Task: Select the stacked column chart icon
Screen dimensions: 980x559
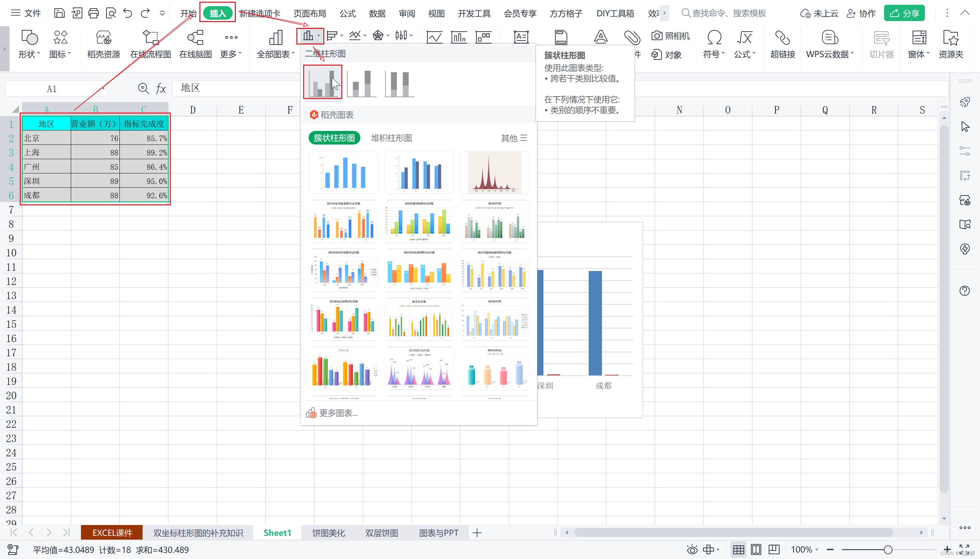Action: click(x=361, y=82)
